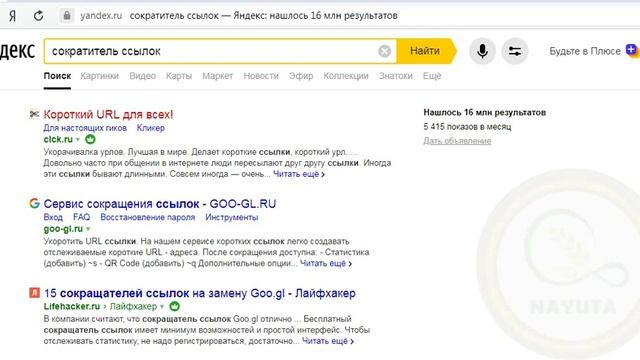Switch to the 'Картинки' tab

(100, 76)
